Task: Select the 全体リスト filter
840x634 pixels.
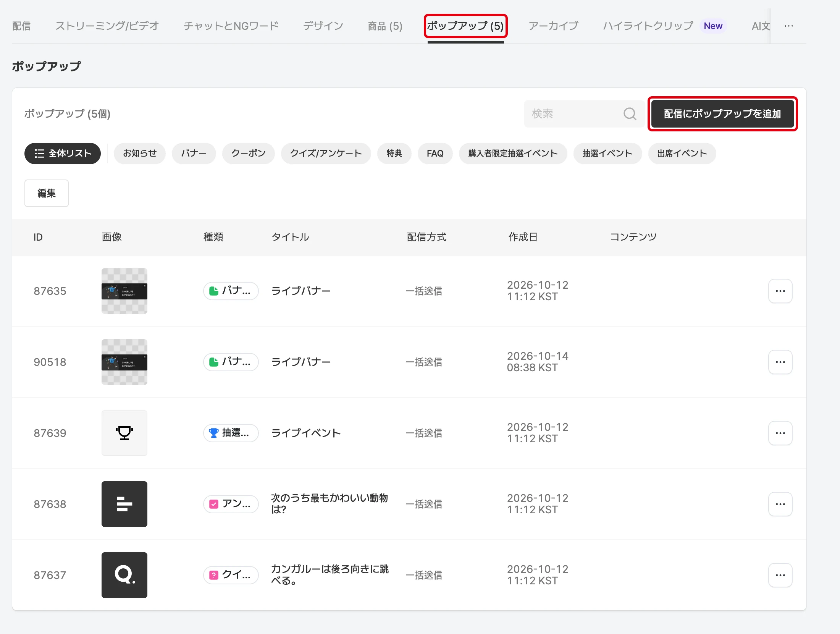Action: 63,154
